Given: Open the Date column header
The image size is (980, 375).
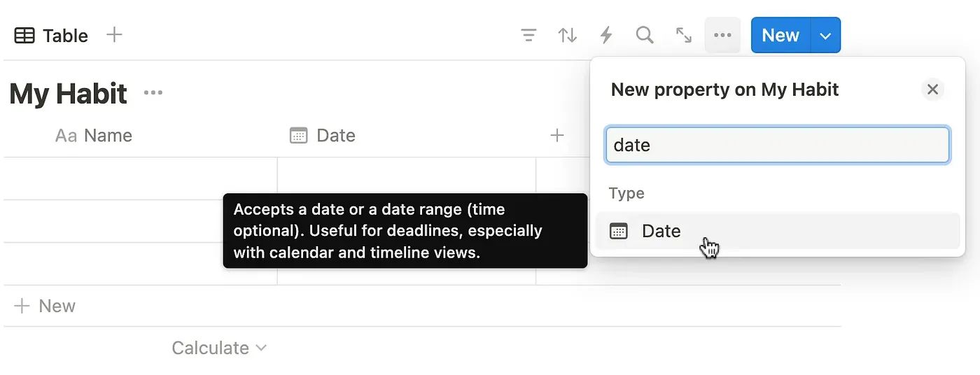Looking at the screenshot, I should point(406,136).
